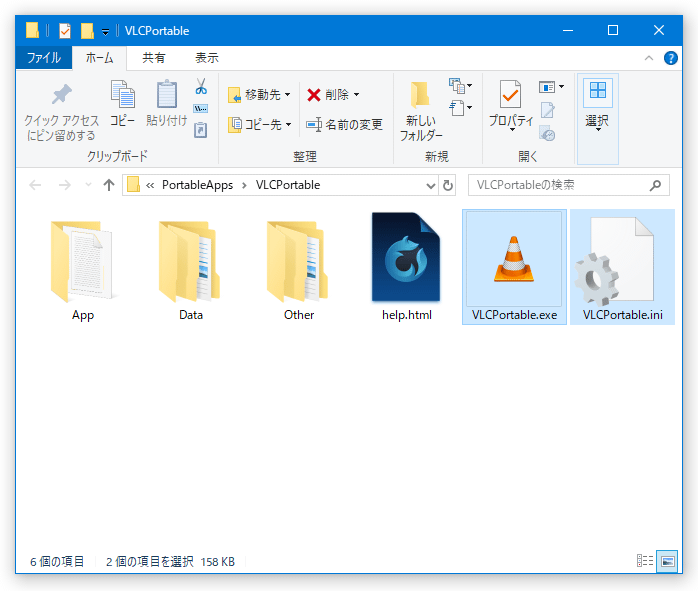The width and height of the screenshot is (698, 591).
Task: Click the '158 KB' status text
Action: (217, 562)
